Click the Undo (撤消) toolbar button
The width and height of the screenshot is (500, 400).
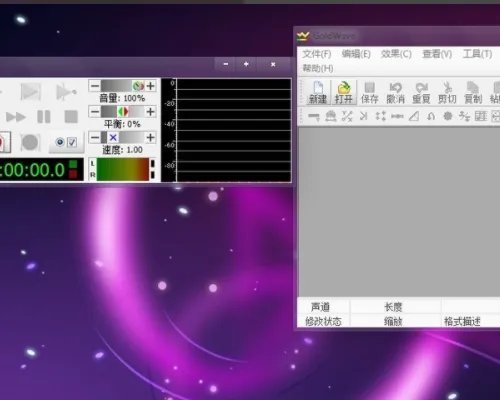[395, 92]
